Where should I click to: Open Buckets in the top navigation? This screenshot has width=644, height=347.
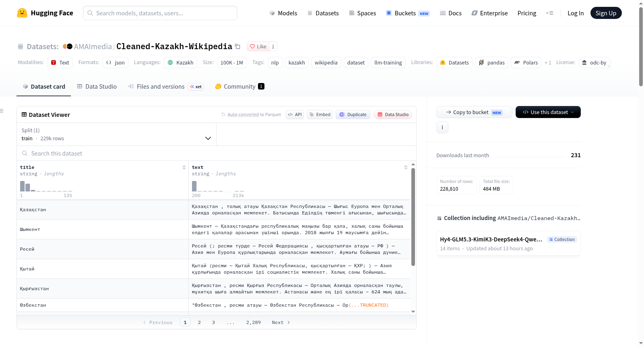tap(408, 13)
